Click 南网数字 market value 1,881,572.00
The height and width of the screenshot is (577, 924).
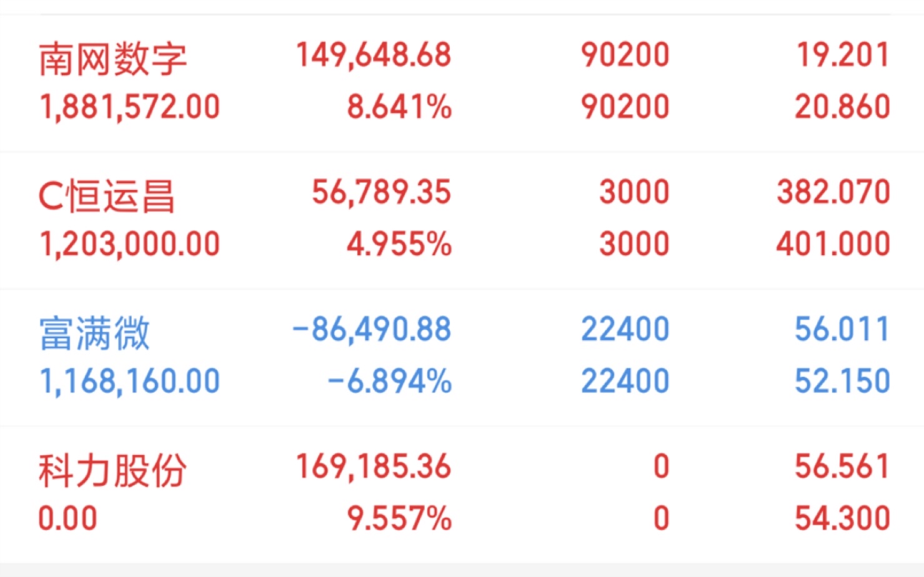129,107
